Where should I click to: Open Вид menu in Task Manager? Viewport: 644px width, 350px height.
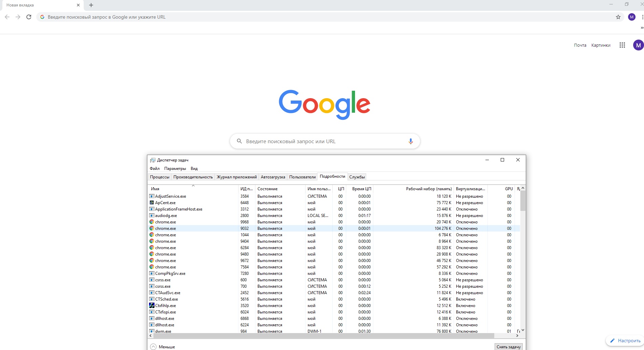194,169
